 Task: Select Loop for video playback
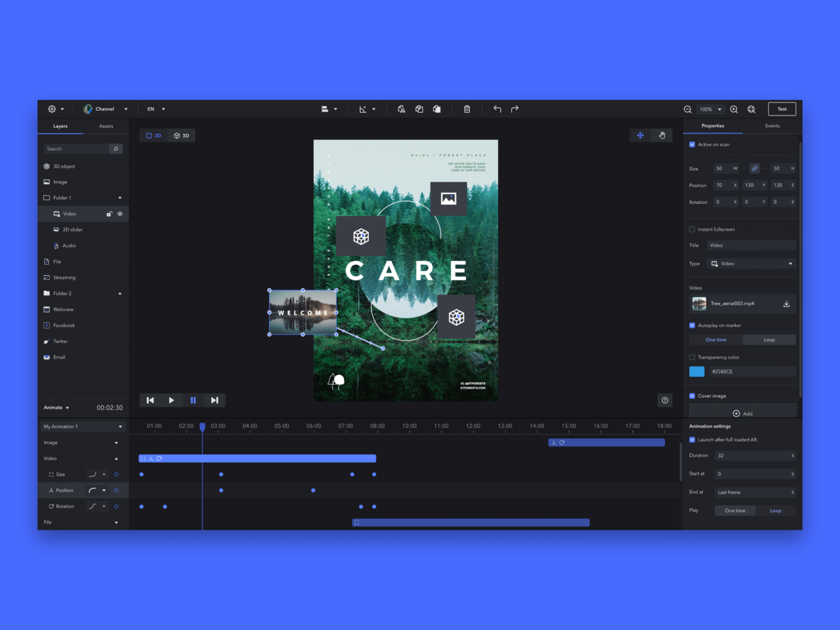[770, 340]
